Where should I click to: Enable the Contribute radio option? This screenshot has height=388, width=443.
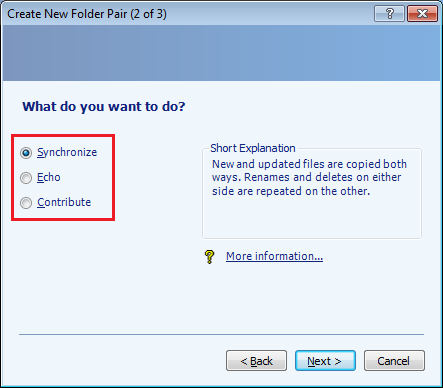26,203
